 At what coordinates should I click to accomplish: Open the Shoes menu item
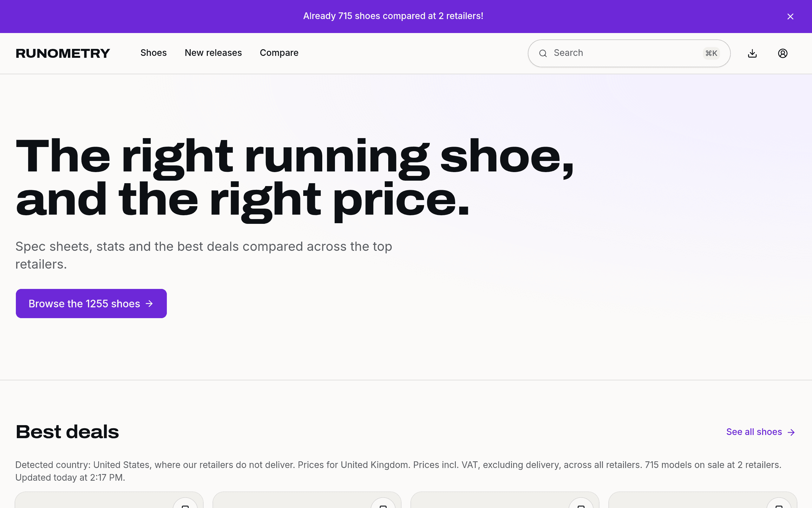153,53
